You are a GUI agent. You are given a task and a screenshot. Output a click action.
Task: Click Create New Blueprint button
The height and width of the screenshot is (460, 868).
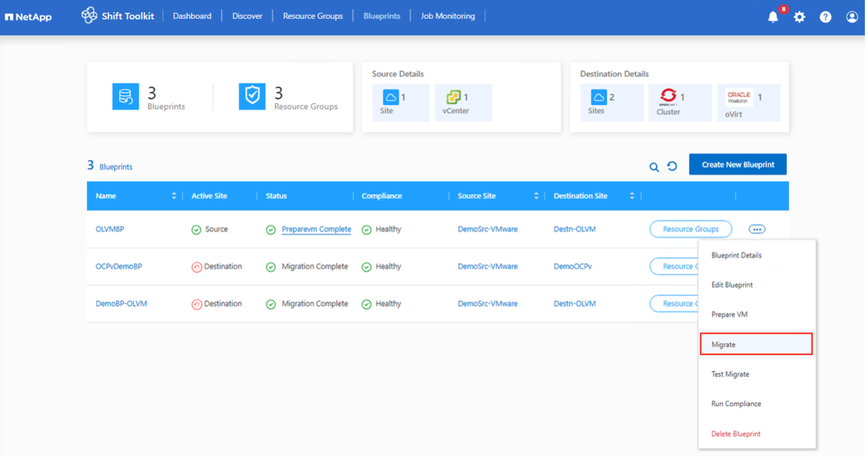[738, 164]
